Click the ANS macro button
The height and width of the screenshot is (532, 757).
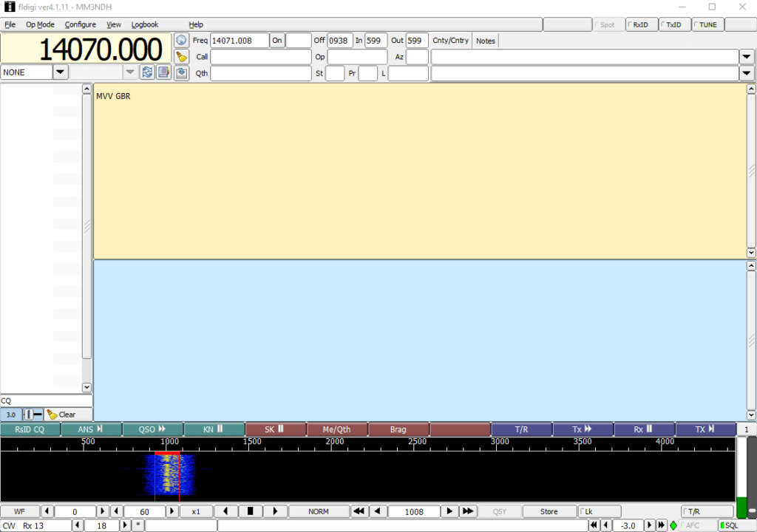coord(92,429)
